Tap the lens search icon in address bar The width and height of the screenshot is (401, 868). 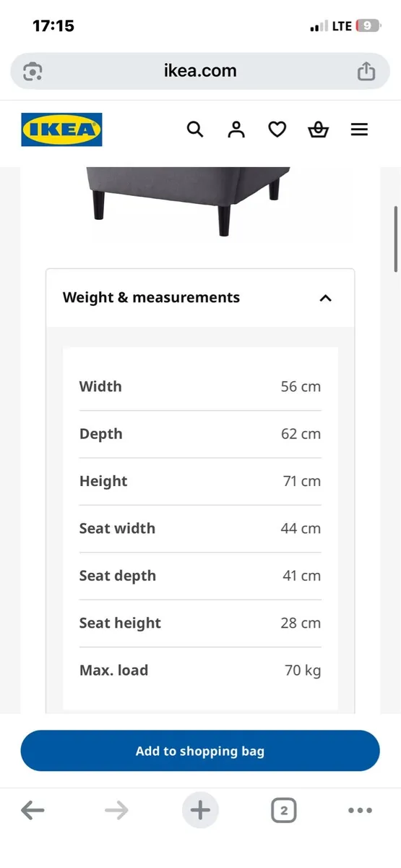click(x=33, y=71)
